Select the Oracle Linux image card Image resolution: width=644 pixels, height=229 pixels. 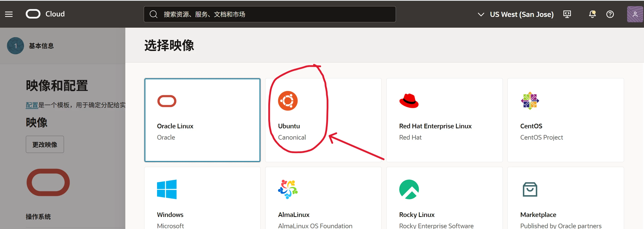202,120
